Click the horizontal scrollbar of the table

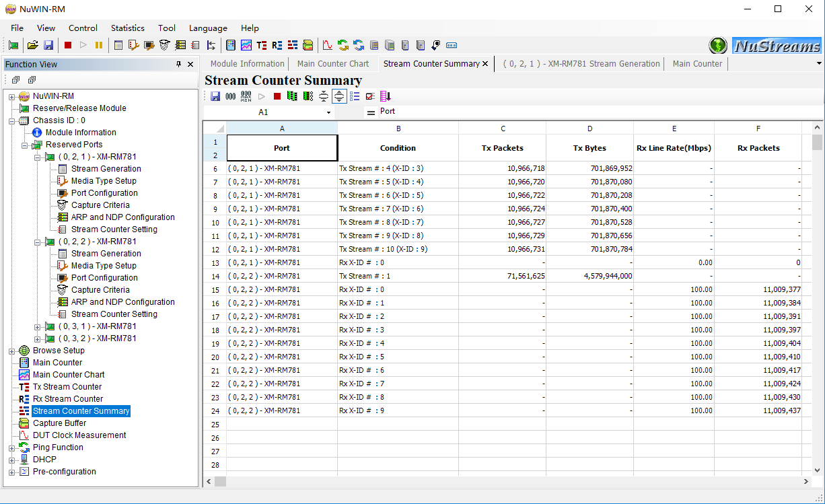click(x=507, y=481)
